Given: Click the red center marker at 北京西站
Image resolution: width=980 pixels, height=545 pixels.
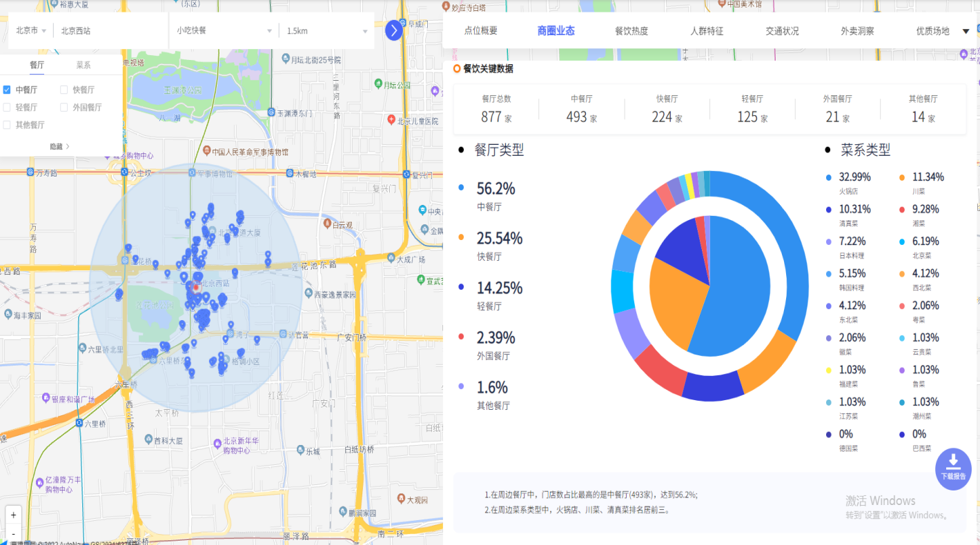Looking at the screenshot, I should point(196,287).
